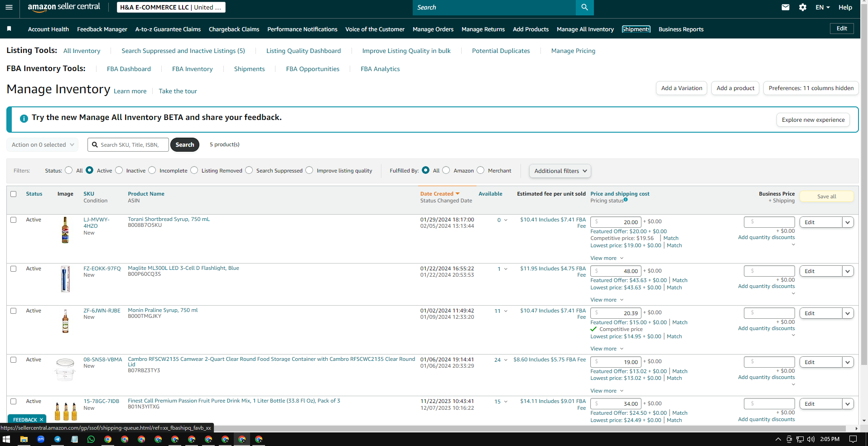Screen dimensions: 868x446
Task: Select Fulfilled By Merchant radio button
Action: pyautogui.click(x=481, y=170)
